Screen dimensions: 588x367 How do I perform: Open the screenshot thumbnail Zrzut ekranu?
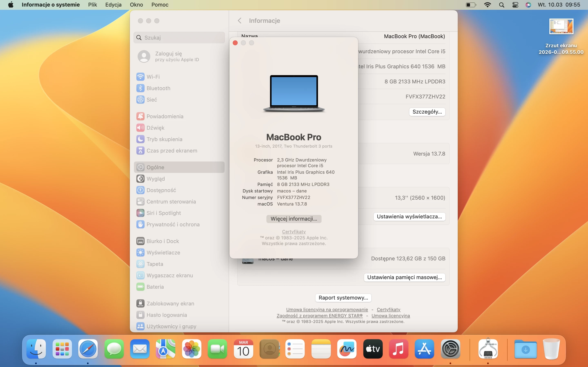(x=561, y=26)
